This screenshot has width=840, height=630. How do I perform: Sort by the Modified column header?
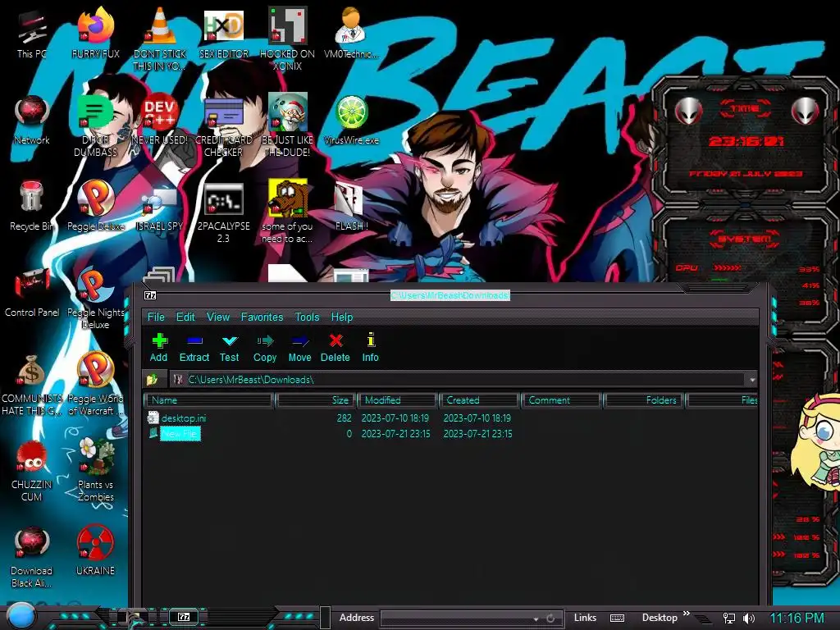(398, 400)
